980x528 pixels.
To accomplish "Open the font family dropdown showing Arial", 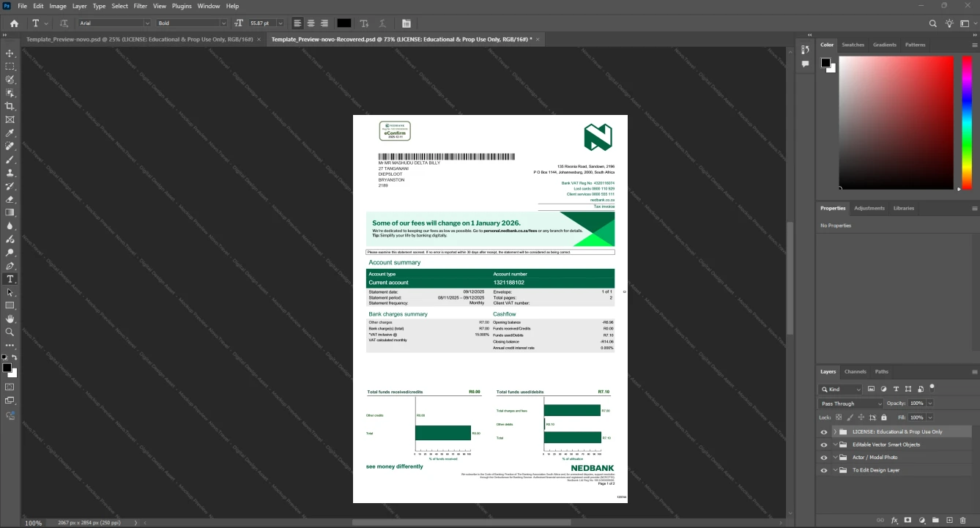I will pos(114,23).
